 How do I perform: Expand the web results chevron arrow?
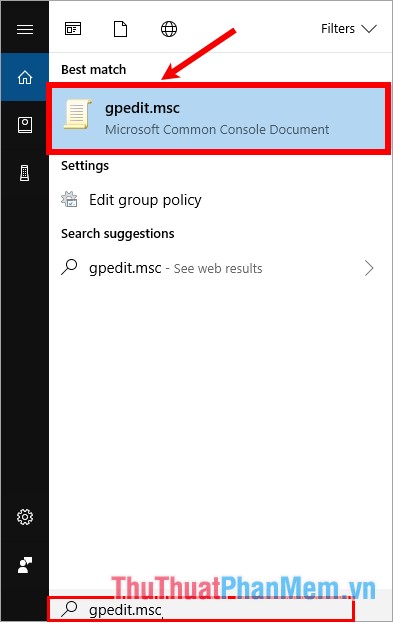tap(369, 268)
